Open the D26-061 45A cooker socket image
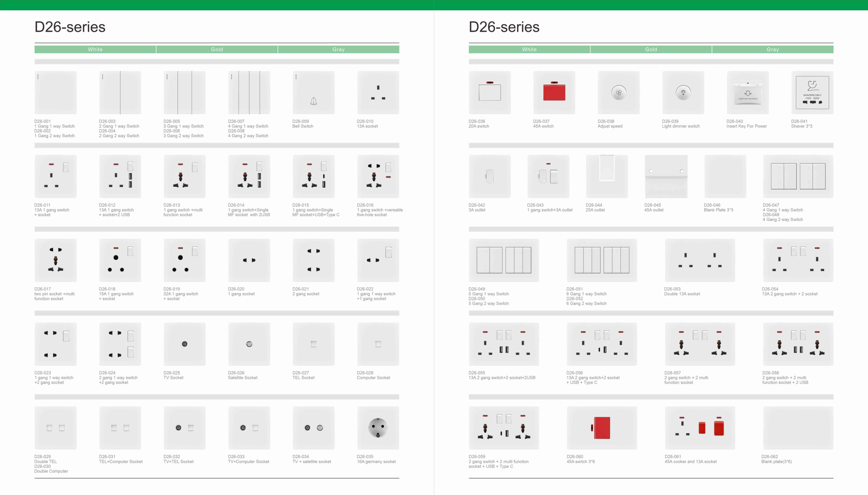 coord(700,428)
